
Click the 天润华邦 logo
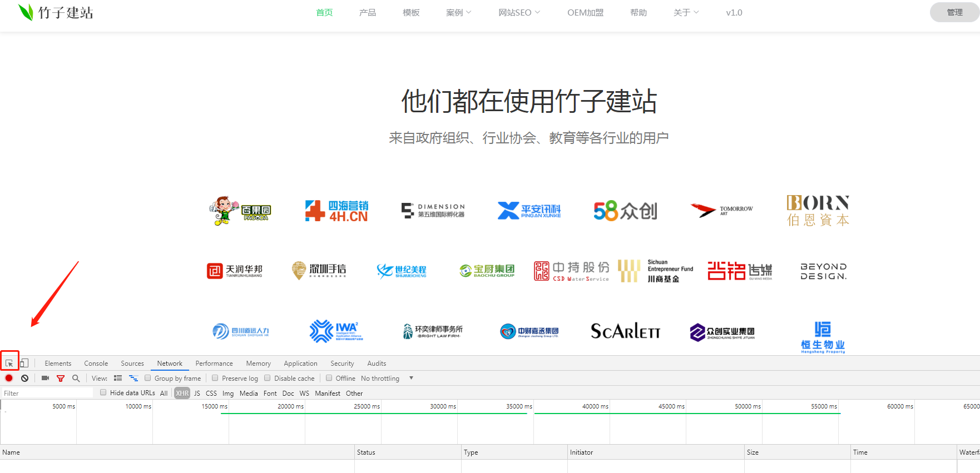click(x=235, y=271)
